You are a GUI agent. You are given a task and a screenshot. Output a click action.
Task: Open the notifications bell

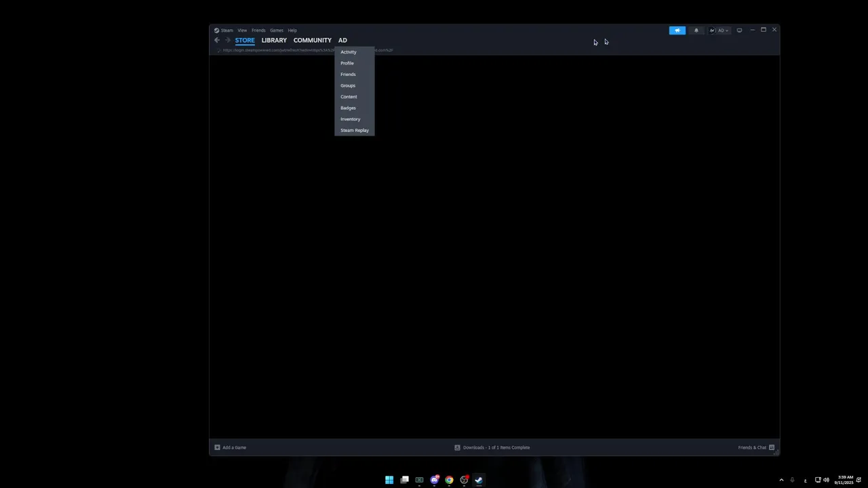tap(696, 30)
